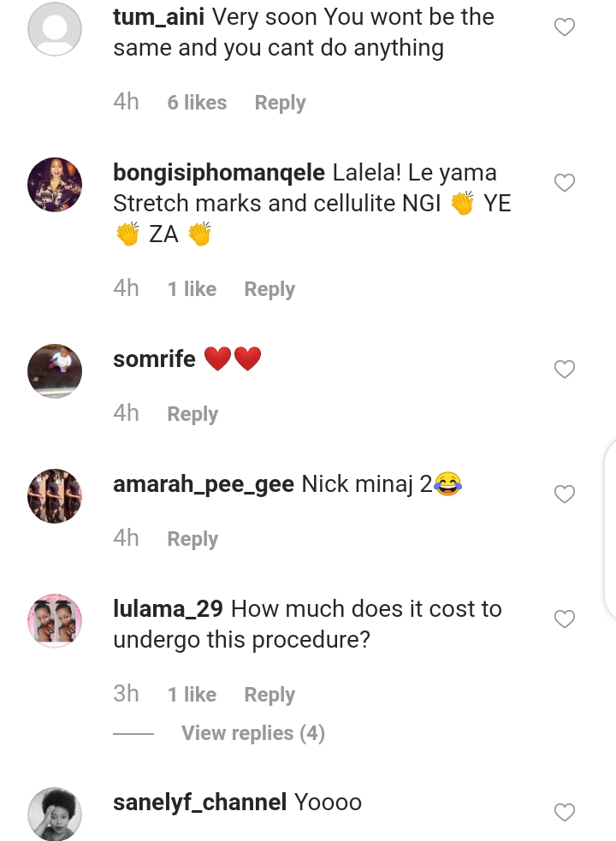Open bongisiphomanqele's profile avatar
This screenshot has width=616, height=841.
[x=55, y=184]
